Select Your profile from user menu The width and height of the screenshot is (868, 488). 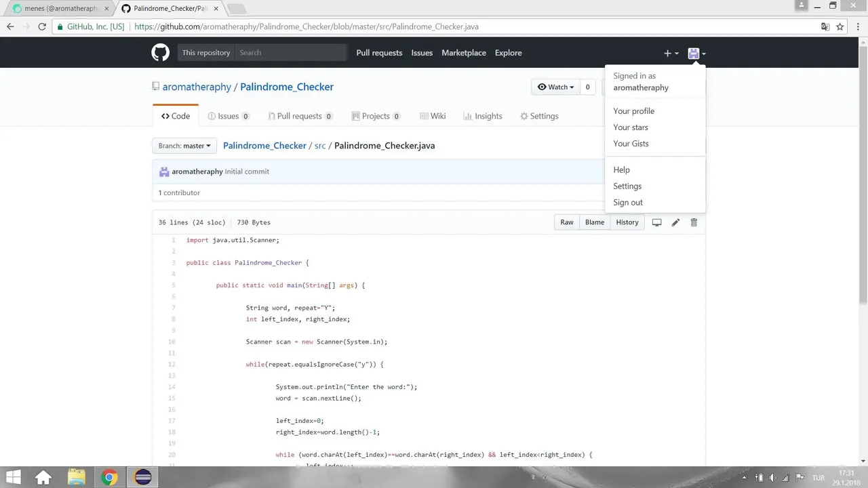pos(655,111)
